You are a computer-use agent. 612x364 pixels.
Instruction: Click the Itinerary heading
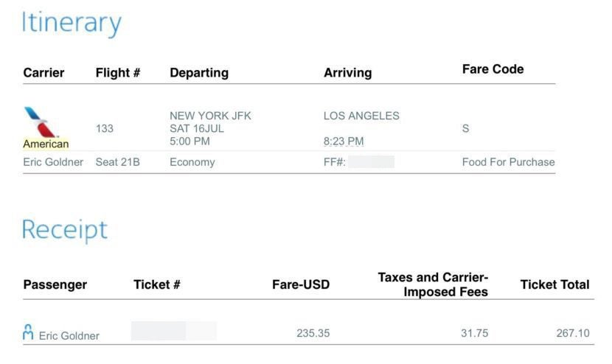click(71, 23)
